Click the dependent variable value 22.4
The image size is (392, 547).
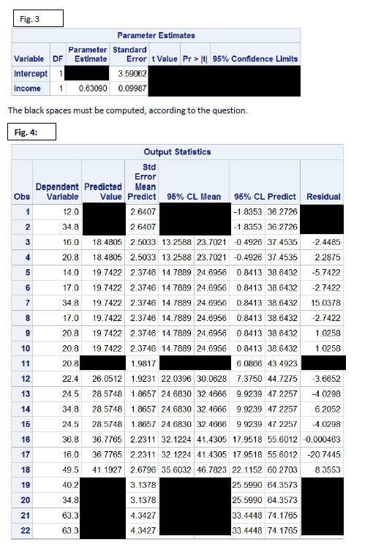click(x=70, y=379)
